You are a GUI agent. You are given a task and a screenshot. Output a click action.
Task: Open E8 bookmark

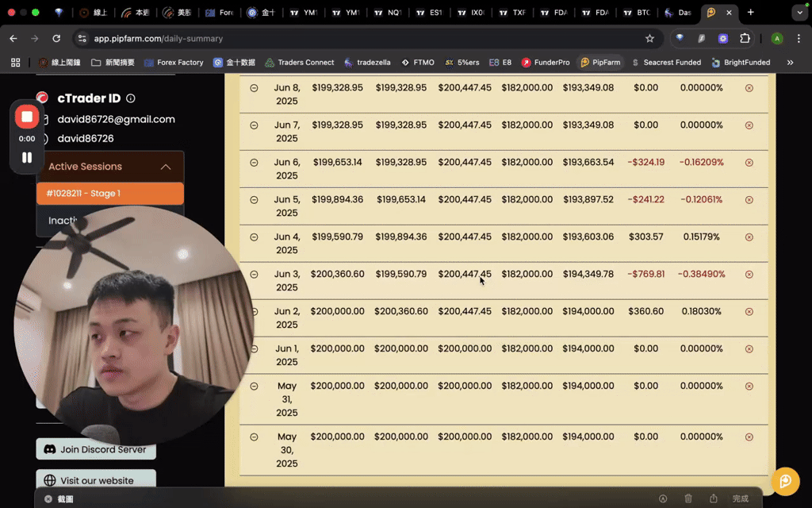pyautogui.click(x=500, y=62)
